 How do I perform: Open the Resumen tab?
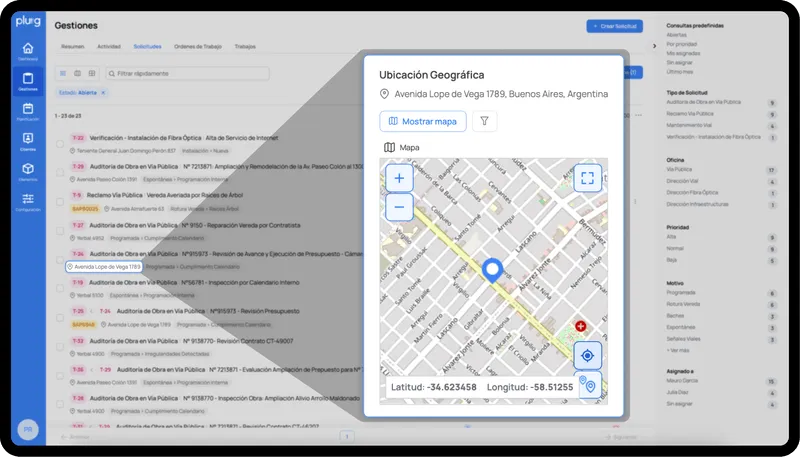point(72,46)
